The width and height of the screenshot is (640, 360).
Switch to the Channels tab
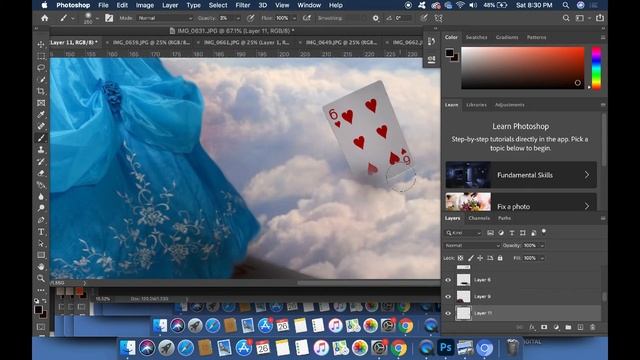tap(479, 218)
